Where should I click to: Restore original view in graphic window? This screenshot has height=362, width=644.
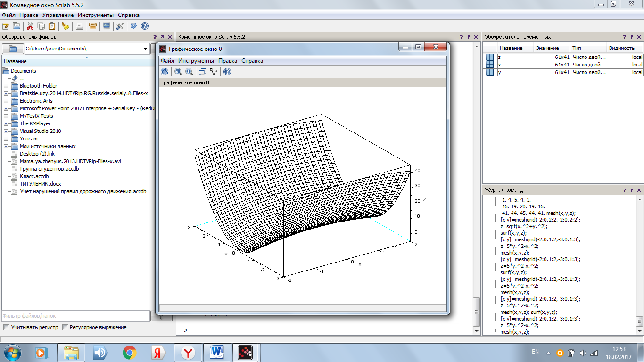189,72
